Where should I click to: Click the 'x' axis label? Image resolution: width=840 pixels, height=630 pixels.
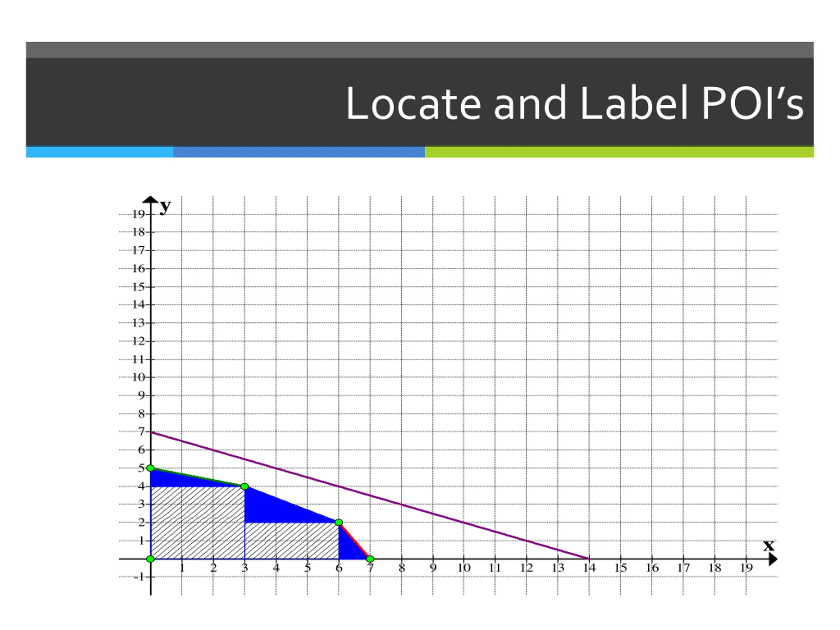point(768,546)
